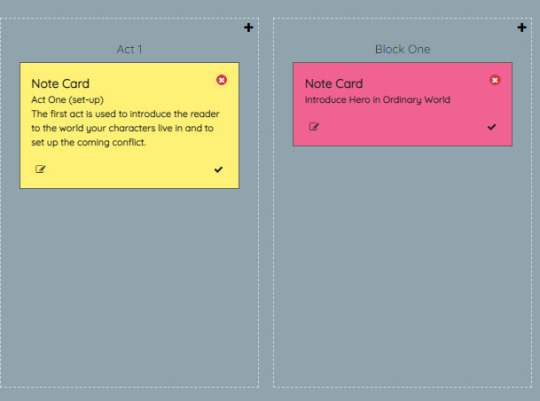
Task: Edit the yellow Act One note card
Action: pyautogui.click(x=40, y=169)
